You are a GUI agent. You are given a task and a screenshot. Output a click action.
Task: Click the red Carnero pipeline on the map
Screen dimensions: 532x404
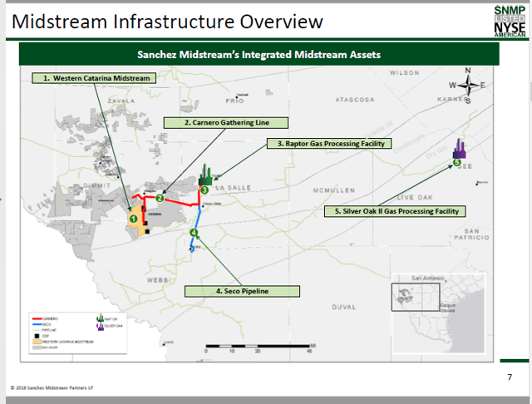coord(178,203)
